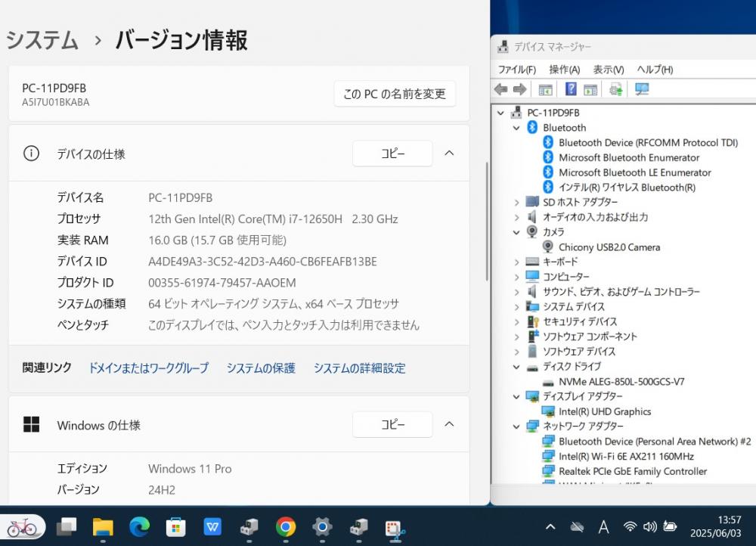Screen dimensions: 756x546
Task: Switch IME input mode via the A indicator
Action: [603, 526]
